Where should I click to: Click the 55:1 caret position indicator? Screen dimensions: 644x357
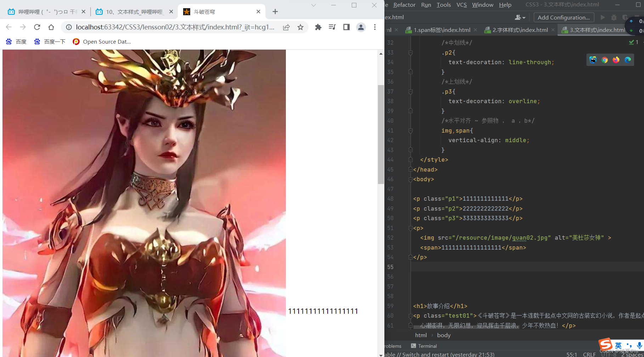click(x=572, y=354)
